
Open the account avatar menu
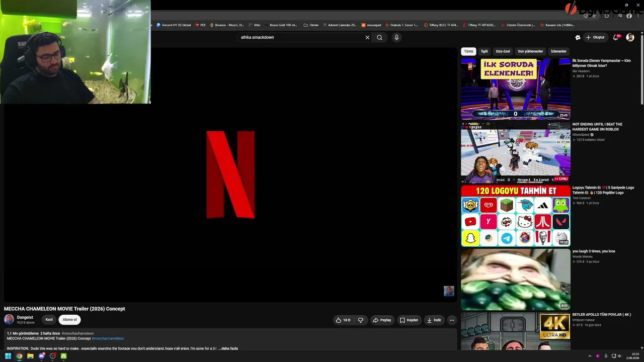(x=630, y=37)
